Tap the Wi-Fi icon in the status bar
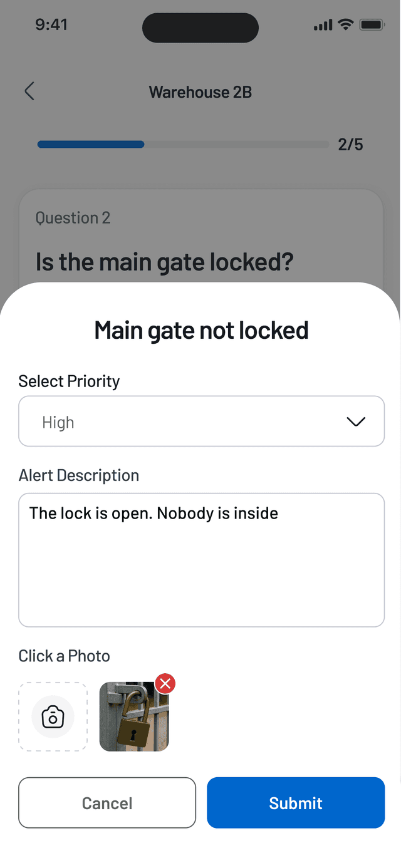This screenshot has height=868, width=401. point(345,25)
